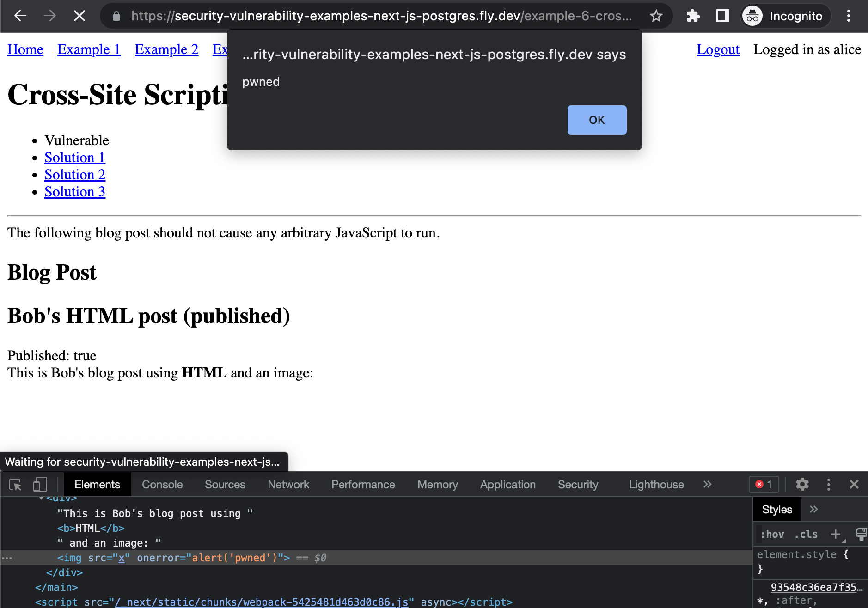View site info via the lock icon
The width and height of the screenshot is (868, 608).
coord(116,16)
